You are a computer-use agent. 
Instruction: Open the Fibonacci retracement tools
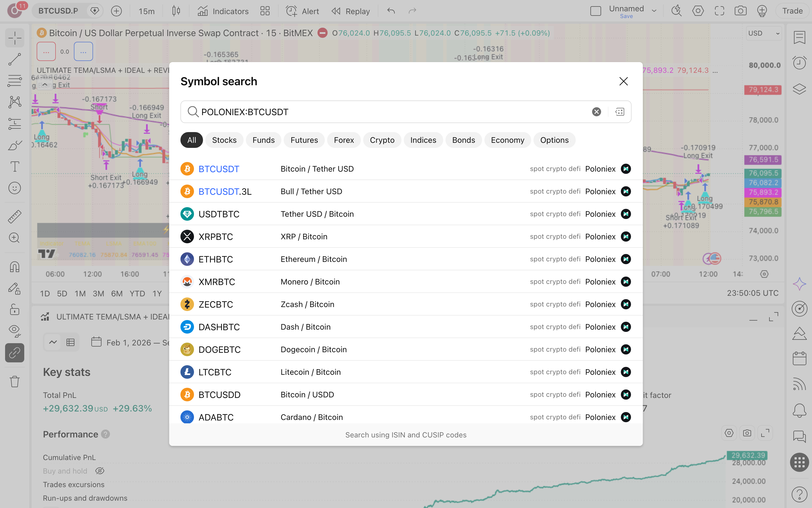14,81
